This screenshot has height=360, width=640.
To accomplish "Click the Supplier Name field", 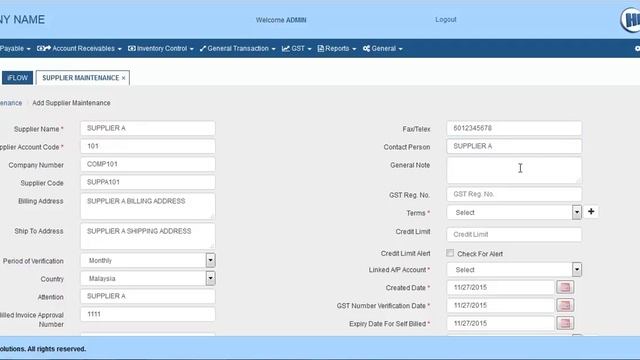I will 148,128.
